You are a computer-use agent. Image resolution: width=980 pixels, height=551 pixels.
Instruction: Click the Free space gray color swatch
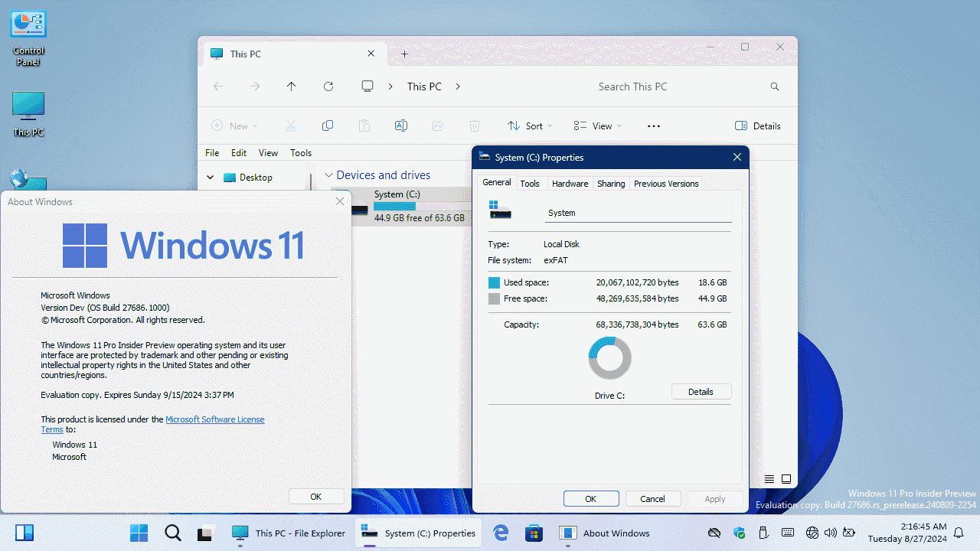pos(495,299)
